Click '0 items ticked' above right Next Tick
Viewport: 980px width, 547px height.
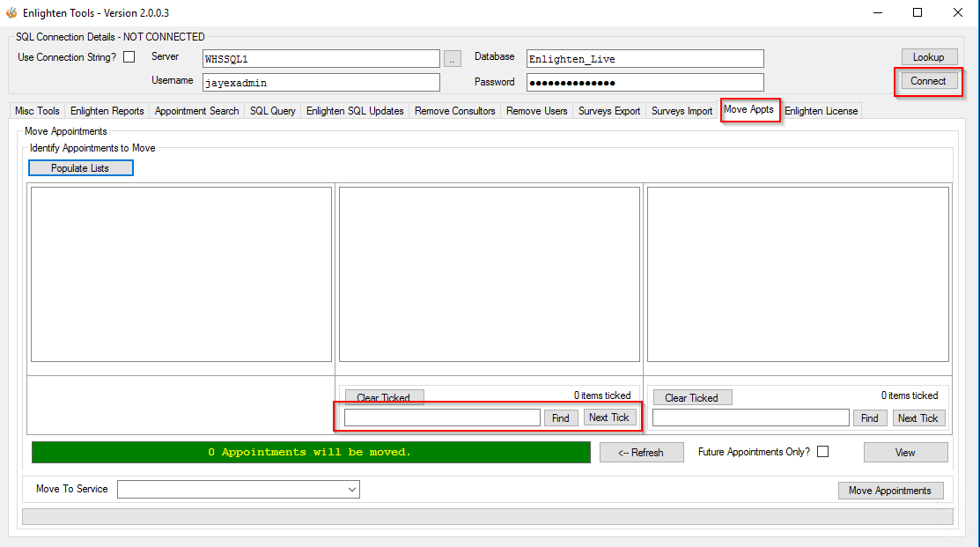point(910,395)
